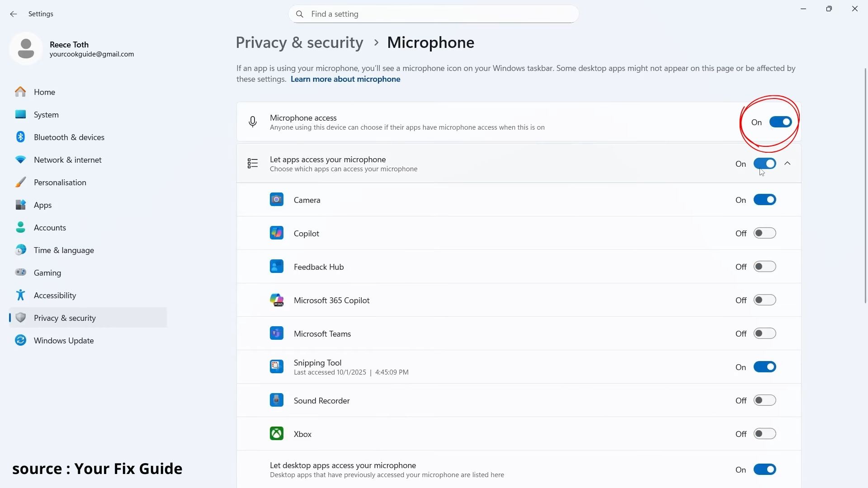
Task: Open System settings in sidebar
Action: click(x=88, y=114)
